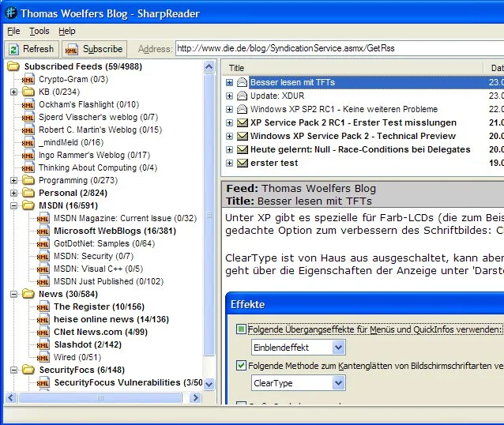Click feed tree scroll up arrow
The height and width of the screenshot is (425, 504).
(x=209, y=67)
